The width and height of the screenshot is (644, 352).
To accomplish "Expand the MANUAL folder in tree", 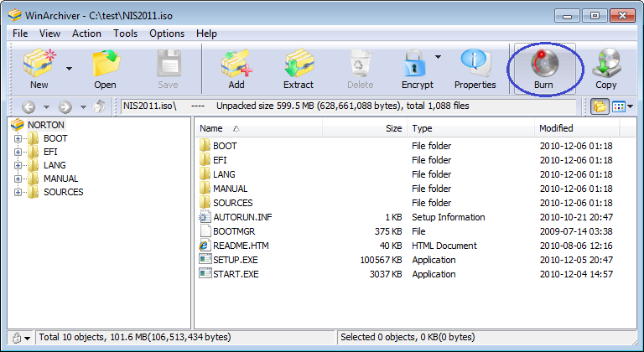I will tap(18, 179).
